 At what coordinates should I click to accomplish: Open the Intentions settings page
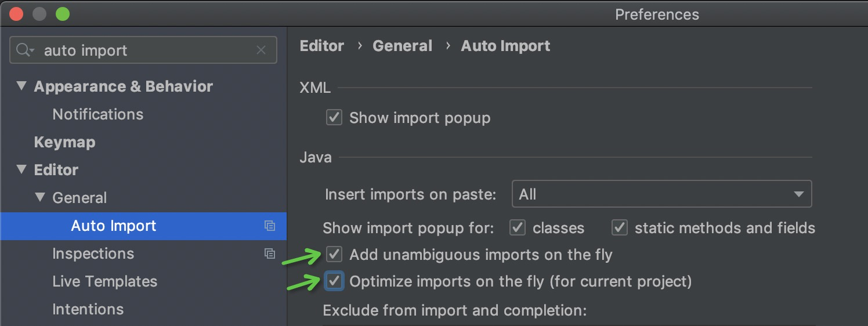pos(88,309)
